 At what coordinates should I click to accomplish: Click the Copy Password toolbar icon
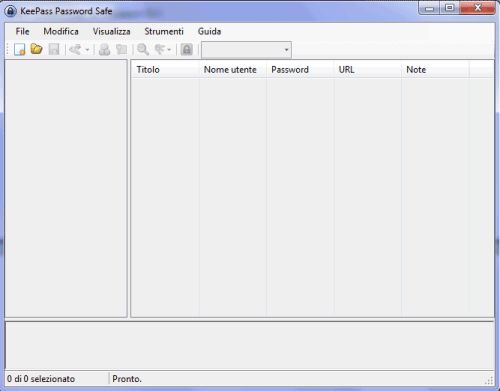[x=122, y=49]
